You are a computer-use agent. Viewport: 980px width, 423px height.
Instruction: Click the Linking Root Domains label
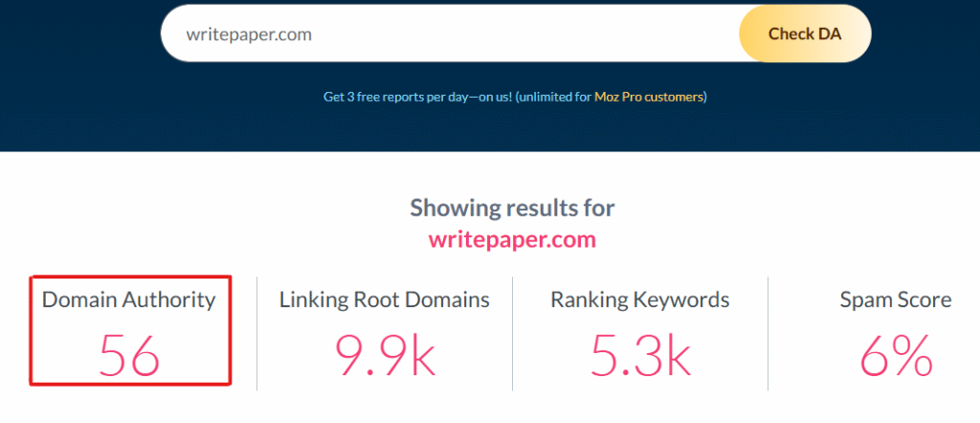pyautogui.click(x=385, y=300)
